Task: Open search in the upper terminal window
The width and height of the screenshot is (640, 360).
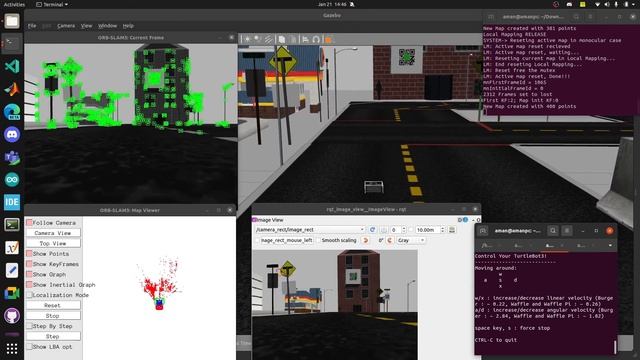Action: coord(576,17)
